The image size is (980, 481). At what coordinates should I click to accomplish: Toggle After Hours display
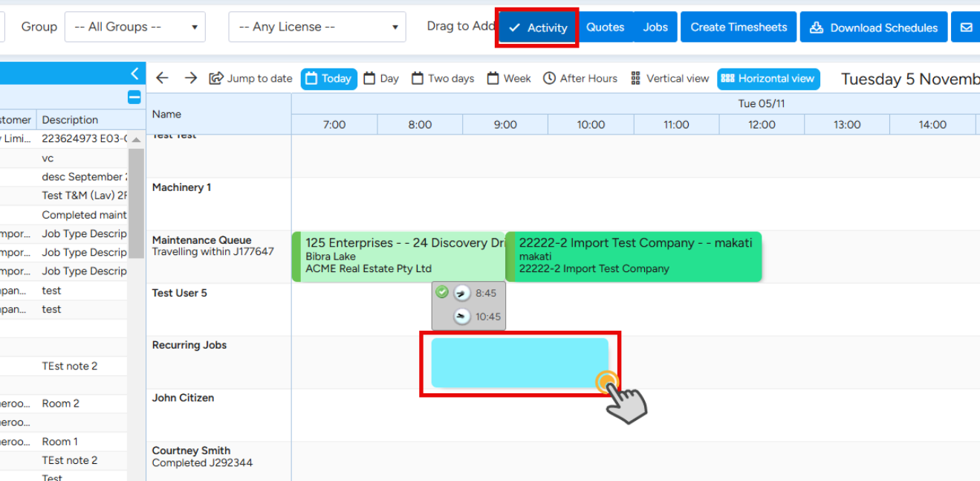(580, 79)
